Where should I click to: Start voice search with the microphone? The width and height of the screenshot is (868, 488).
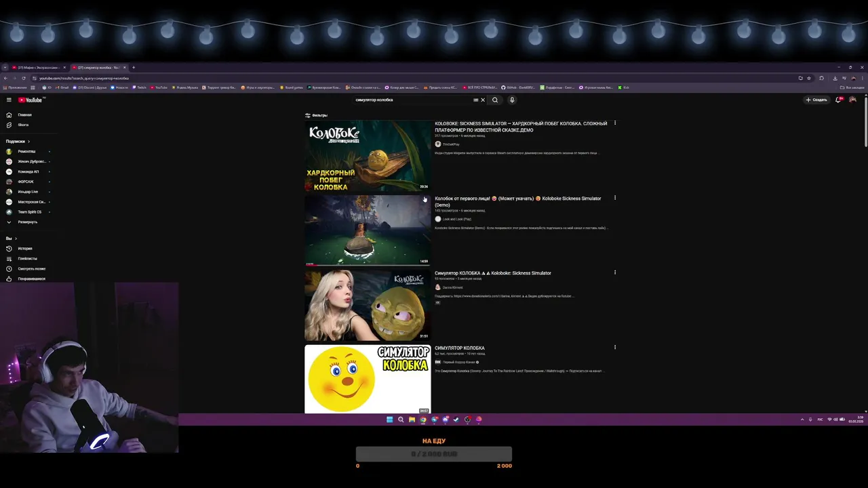[x=512, y=100]
